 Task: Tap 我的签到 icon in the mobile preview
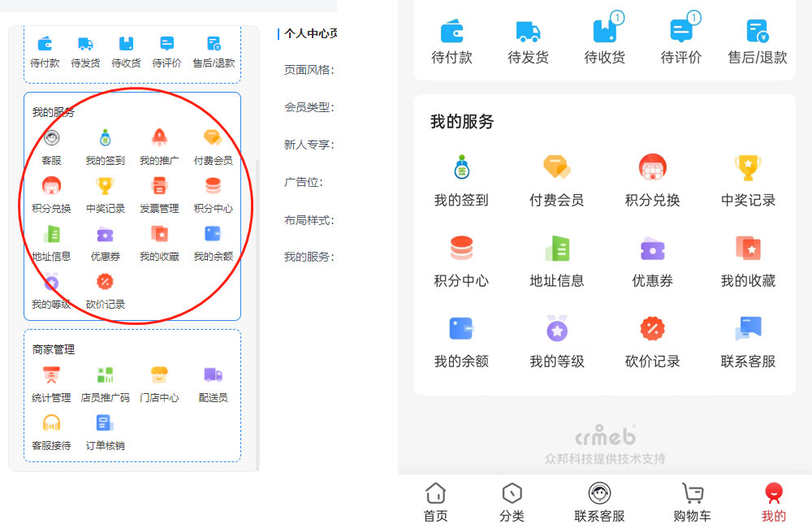click(x=461, y=167)
